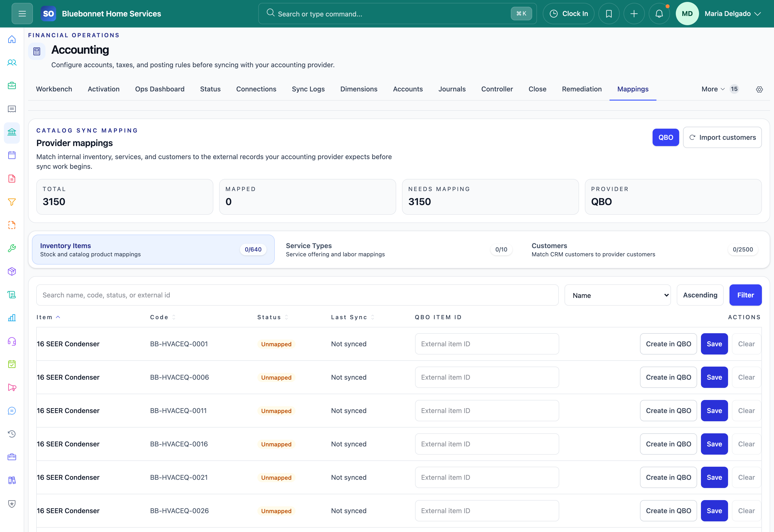Click the code BB-HVACEQ-0021
774x532 pixels.
179,477
